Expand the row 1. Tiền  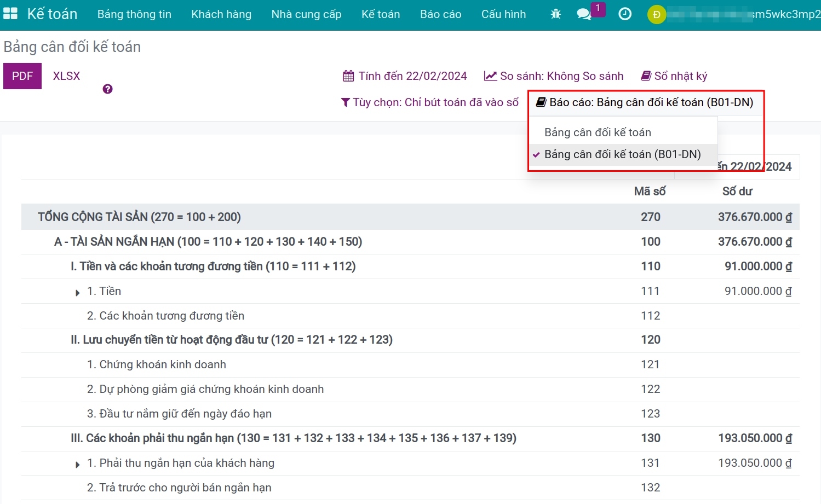78,292
